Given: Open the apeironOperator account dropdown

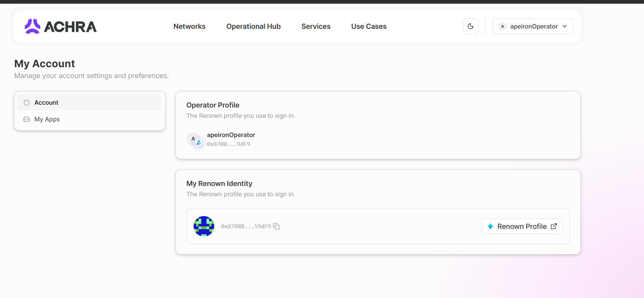Looking at the screenshot, I should (533, 26).
